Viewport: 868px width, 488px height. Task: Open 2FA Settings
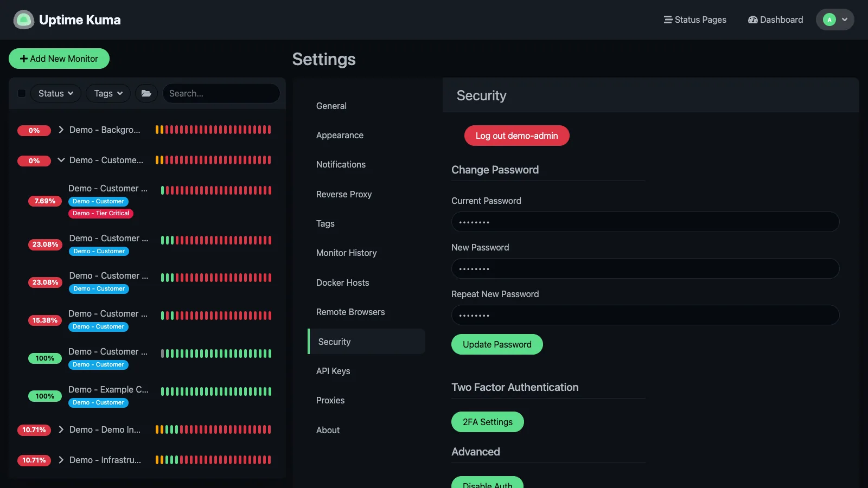coord(487,422)
